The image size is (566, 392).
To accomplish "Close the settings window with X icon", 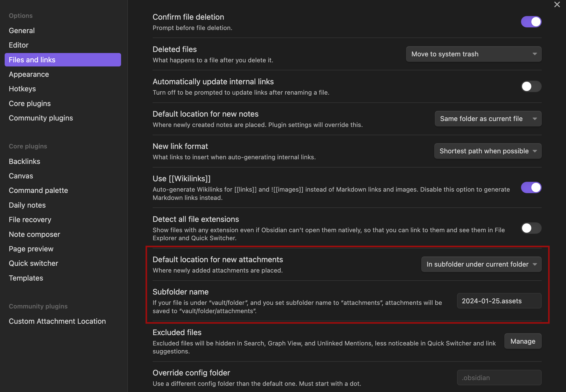I will pos(557,5).
